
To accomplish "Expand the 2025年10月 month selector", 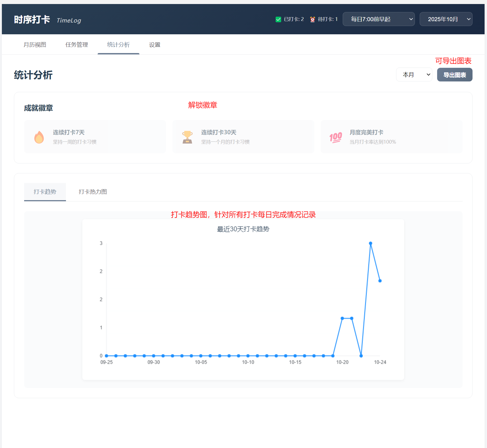I will tap(446, 19).
